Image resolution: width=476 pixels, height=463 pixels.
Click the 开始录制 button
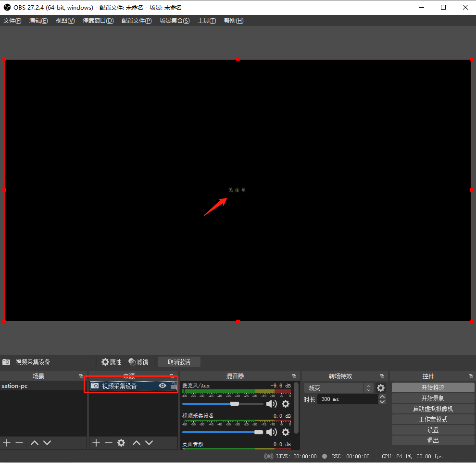[x=433, y=398]
